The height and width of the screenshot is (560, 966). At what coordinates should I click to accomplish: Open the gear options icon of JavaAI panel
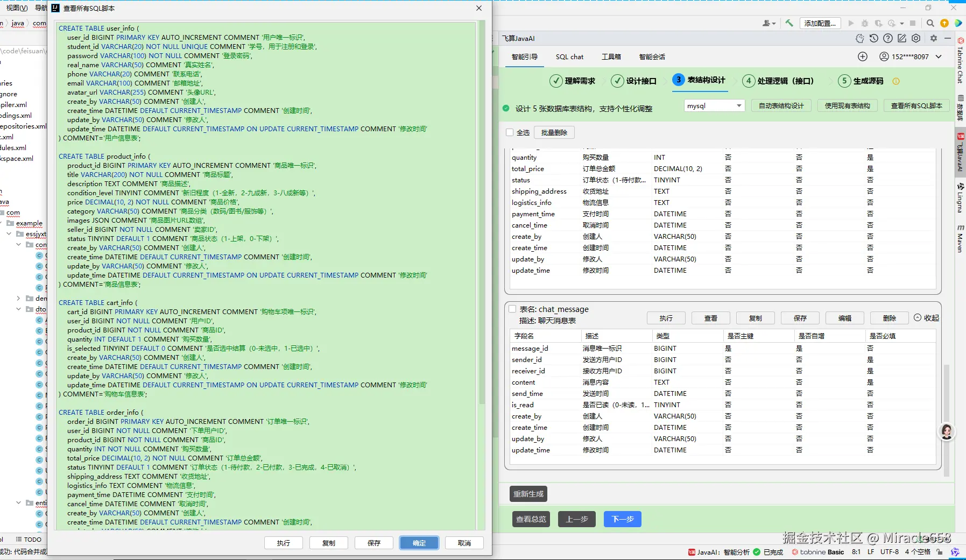[x=934, y=38]
